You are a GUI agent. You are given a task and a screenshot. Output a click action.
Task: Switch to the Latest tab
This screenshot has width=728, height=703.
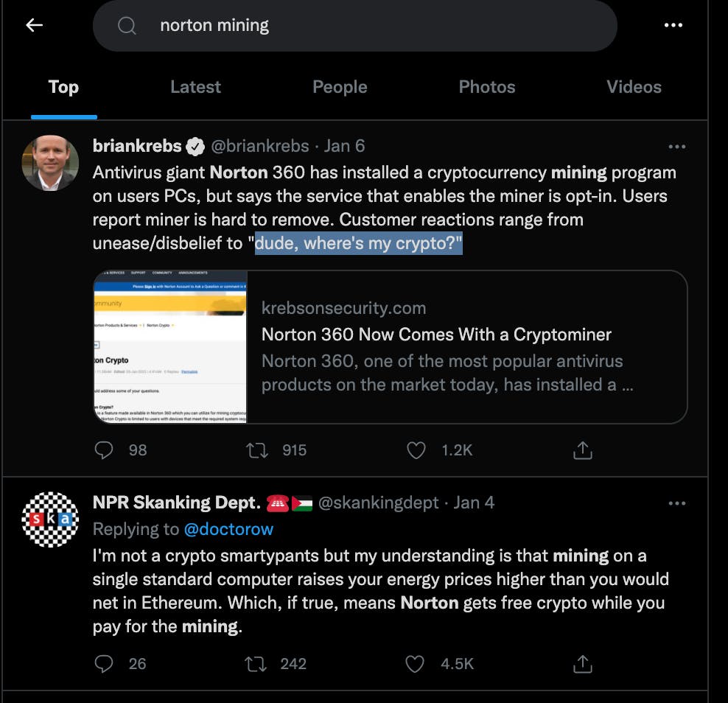click(x=195, y=86)
